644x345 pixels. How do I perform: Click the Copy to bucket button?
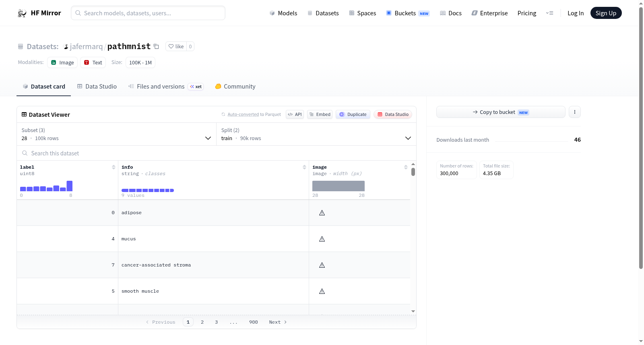pos(501,112)
